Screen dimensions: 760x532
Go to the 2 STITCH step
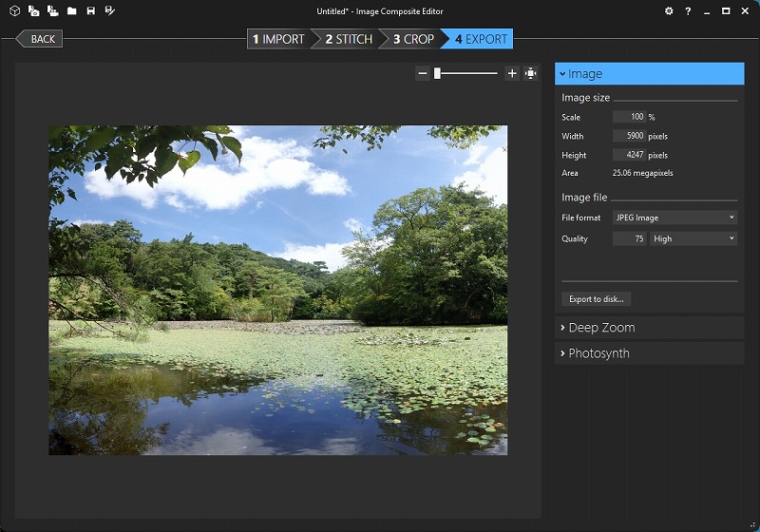[x=349, y=39]
